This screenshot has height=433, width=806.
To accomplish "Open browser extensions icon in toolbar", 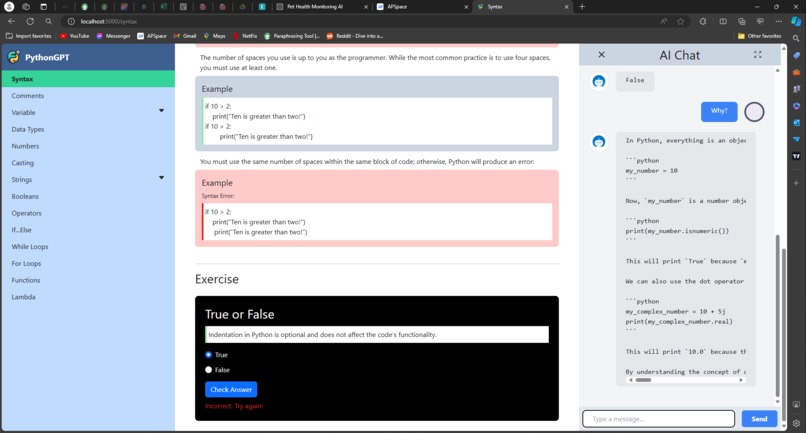I will pyautogui.click(x=703, y=21).
